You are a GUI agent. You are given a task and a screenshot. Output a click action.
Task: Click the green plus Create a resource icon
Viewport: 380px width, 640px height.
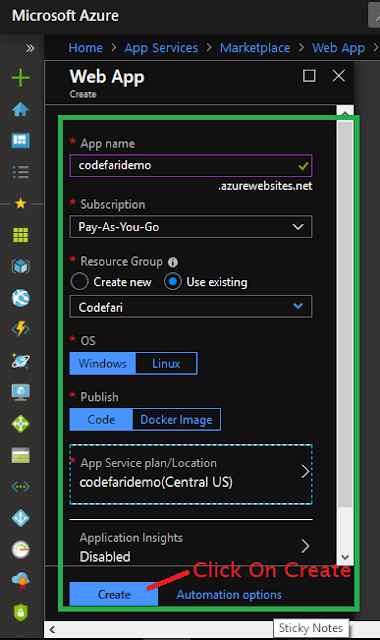click(20, 78)
